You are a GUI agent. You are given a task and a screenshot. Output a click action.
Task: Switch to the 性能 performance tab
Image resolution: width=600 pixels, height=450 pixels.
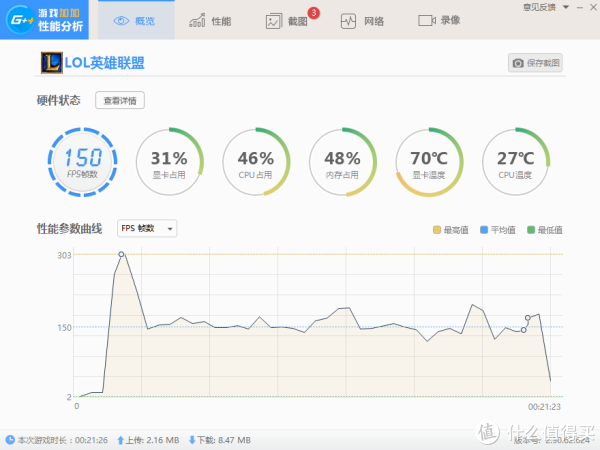[210, 21]
